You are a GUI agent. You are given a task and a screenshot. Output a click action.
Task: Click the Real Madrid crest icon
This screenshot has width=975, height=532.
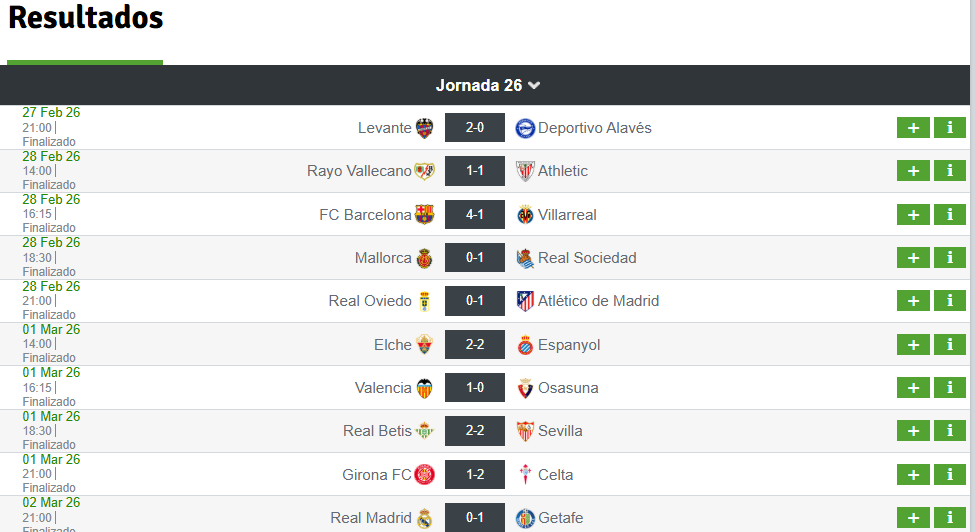pos(425,518)
